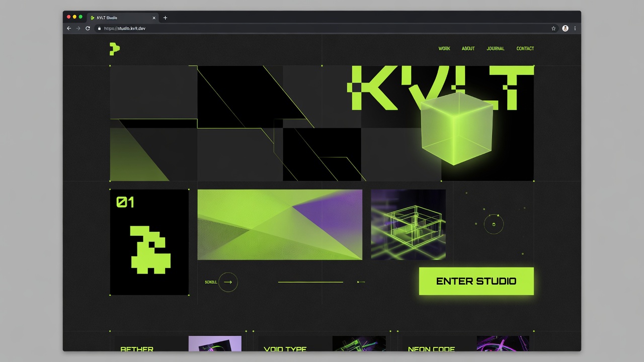Open the VOID TYPE project card title

coord(285,348)
